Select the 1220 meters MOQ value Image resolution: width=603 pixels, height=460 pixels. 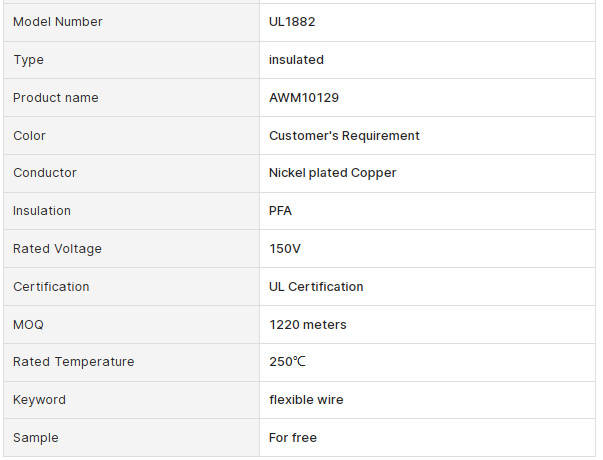308,325
